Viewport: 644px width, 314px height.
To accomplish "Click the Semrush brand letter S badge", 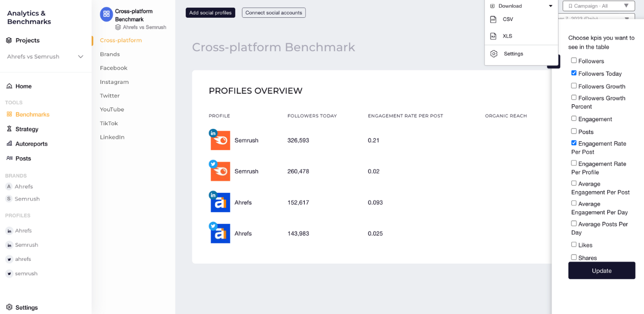I will click(9, 199).
